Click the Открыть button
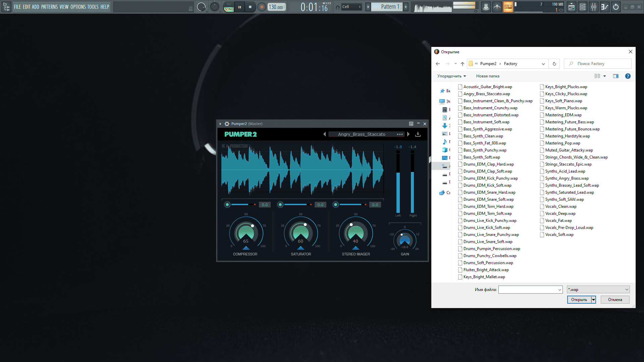Screen dimensions: 644x362 coord(579,300)
